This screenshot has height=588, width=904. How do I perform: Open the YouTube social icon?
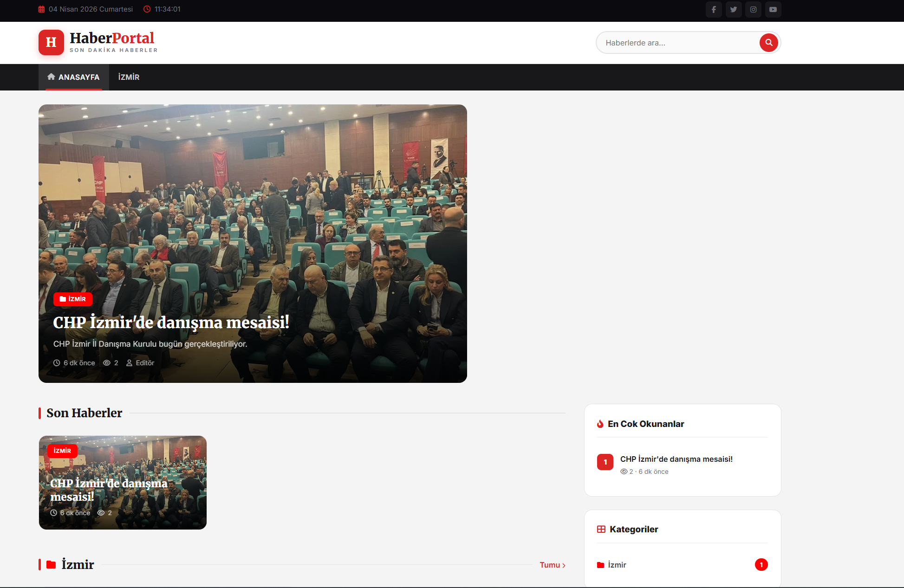[773, 9]
